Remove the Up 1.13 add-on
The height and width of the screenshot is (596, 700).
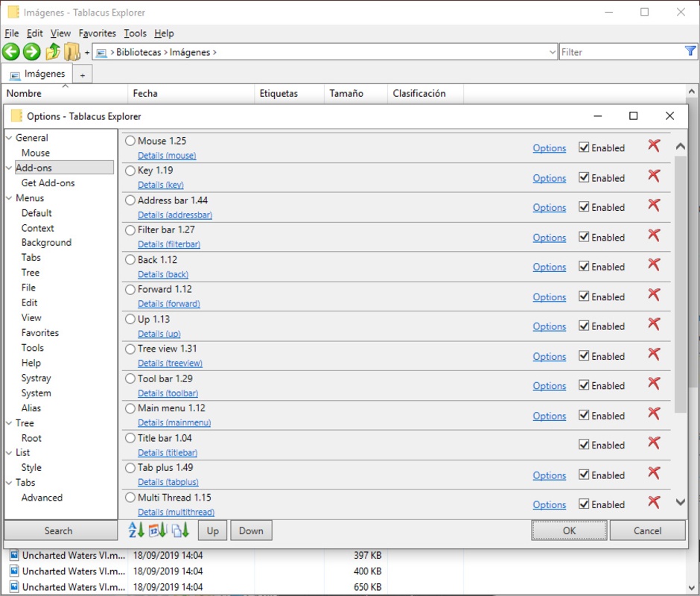click(654, 324)
